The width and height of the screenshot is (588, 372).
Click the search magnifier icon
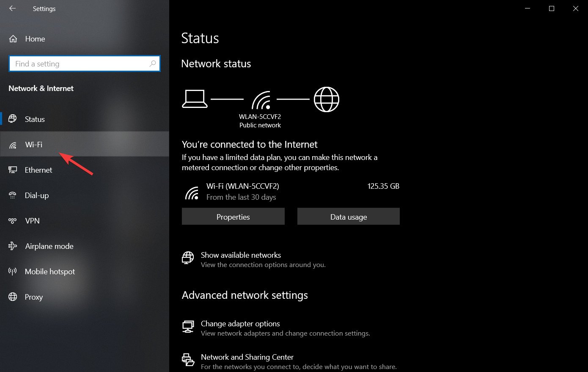[x=153, y=63]
